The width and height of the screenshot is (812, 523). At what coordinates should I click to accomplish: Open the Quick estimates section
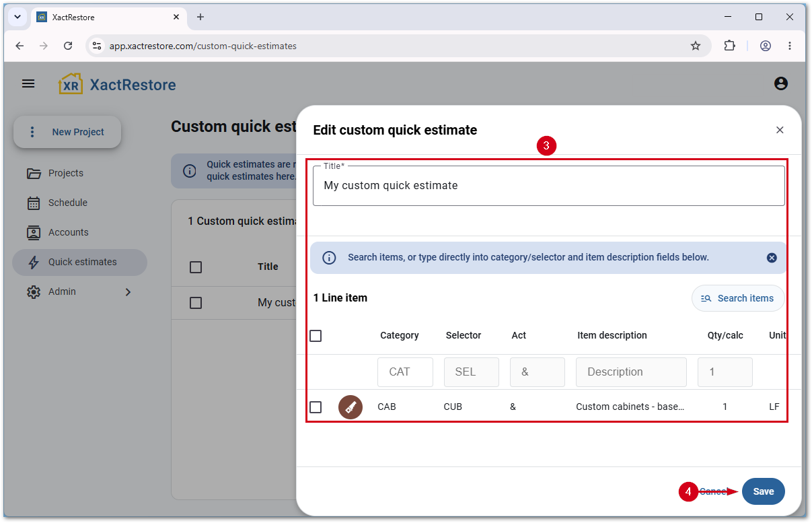click(x=79, y=262)
